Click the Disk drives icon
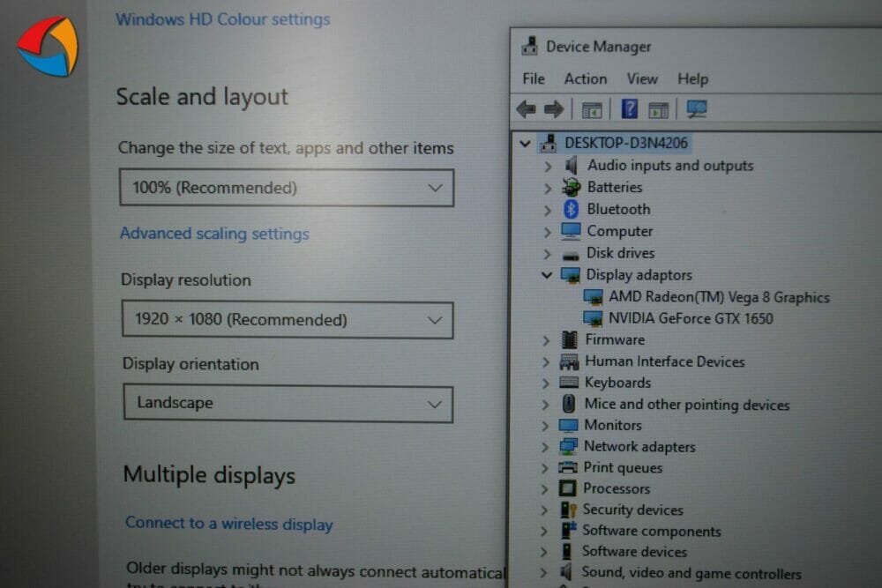Screen dimensions: 882x588 pos(571,256)
